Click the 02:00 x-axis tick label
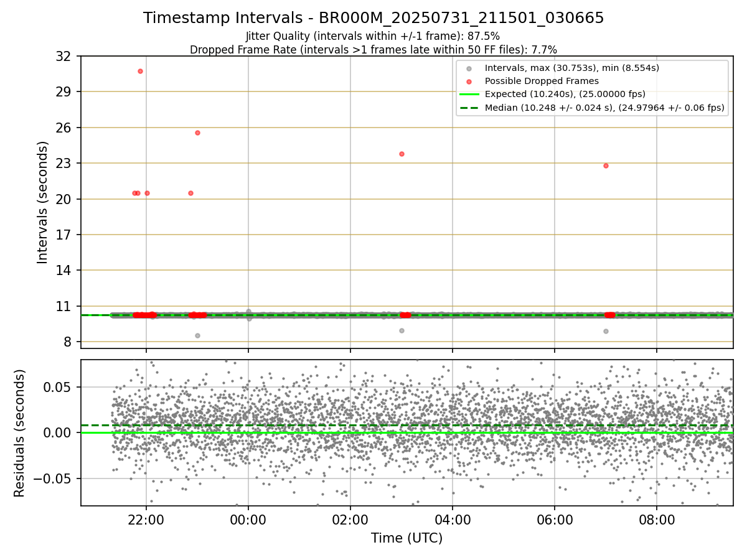Screen dimensions: 747x560 pyautogui.click(x=350, y=520)
